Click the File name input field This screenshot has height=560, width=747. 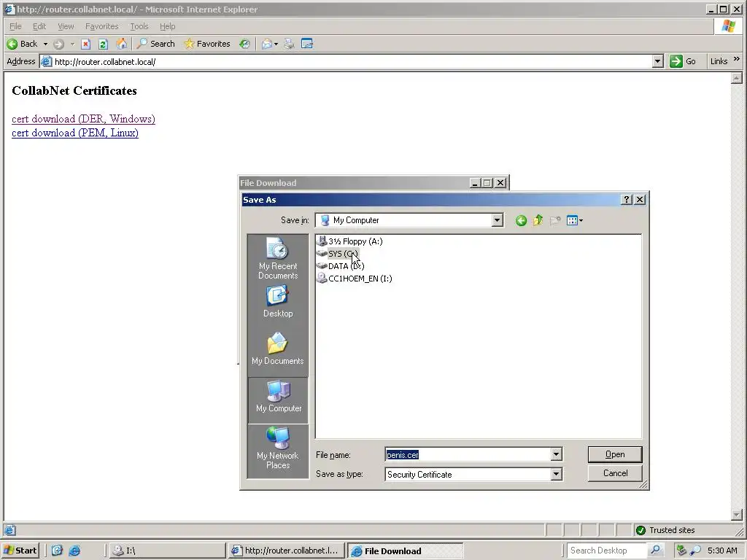click(468, 455)
